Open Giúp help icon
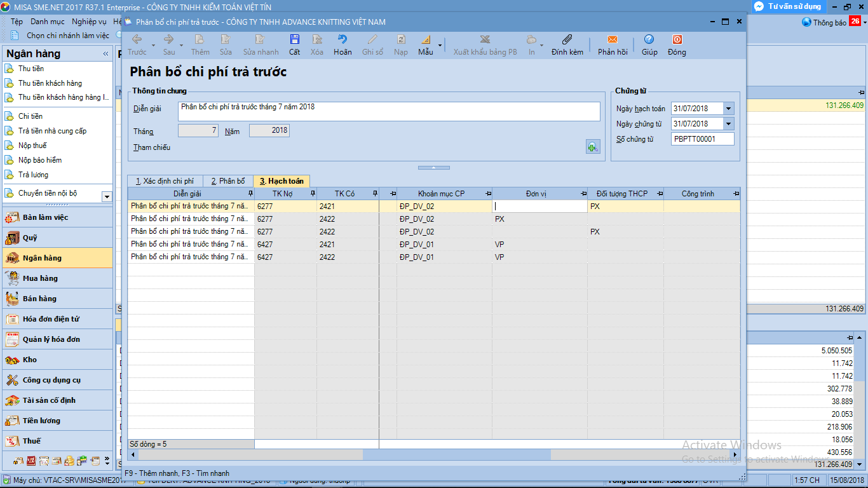Image resolution: width=868 pixels, height=488 pixels. point(649,39)
